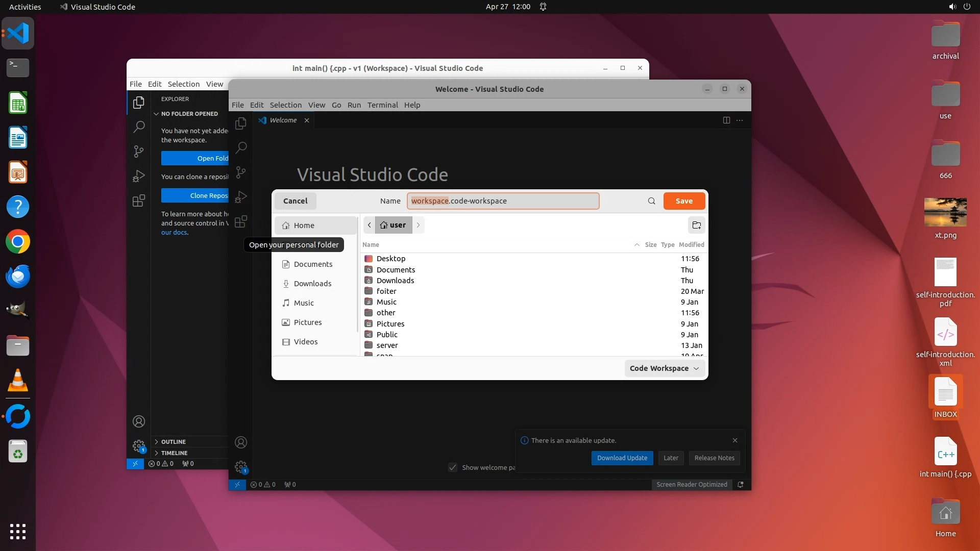Select Documents in the sidebar places
The image size is (980, 551).
tap(312, 264)
